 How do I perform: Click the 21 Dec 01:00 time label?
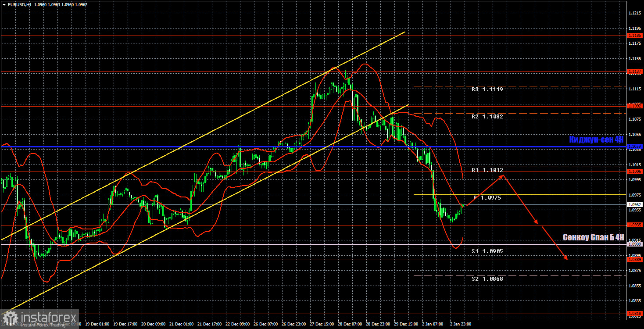click(x=181, y=324)
